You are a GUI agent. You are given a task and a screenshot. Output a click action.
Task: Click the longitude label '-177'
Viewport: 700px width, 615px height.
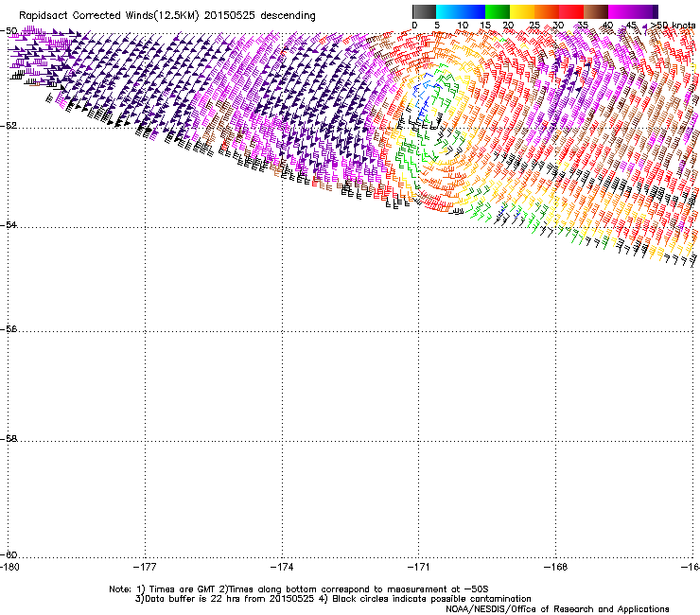coord(145,567)
